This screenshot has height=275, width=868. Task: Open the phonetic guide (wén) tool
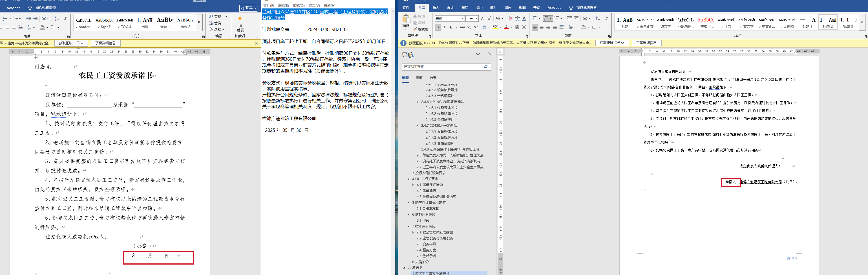[x=517, y=19]
